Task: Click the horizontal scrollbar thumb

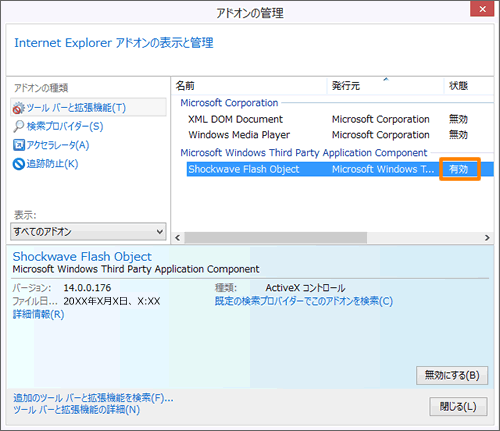Action: 275,238
